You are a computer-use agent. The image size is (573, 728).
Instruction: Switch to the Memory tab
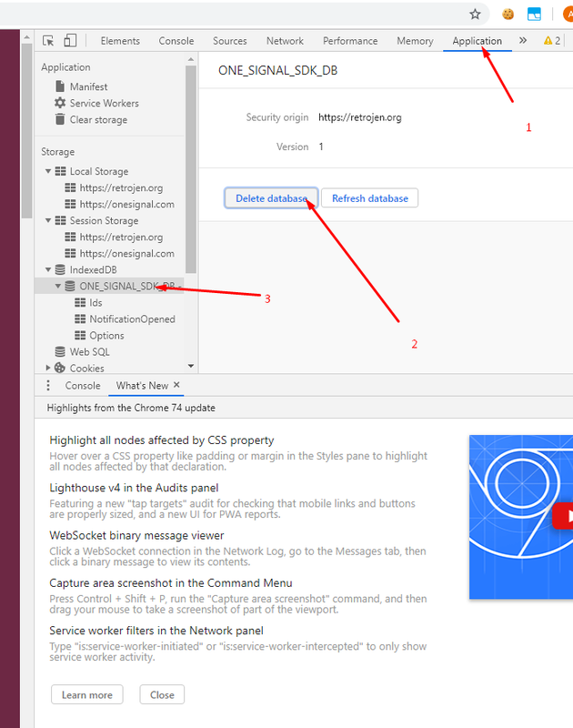point(415,41)
